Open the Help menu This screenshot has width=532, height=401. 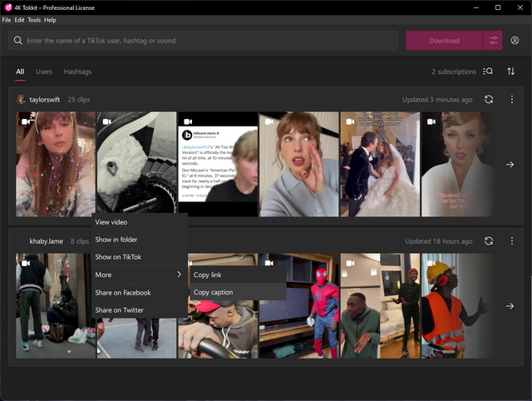click(x=50, y=20)
